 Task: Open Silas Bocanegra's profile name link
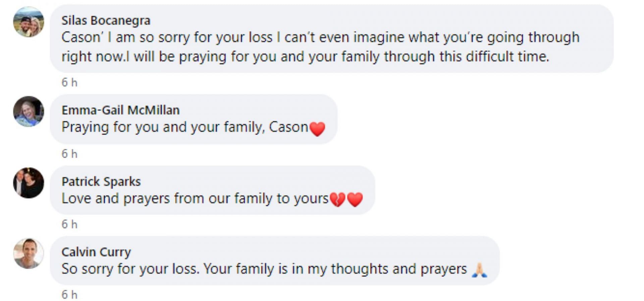(x=106, y=20)
